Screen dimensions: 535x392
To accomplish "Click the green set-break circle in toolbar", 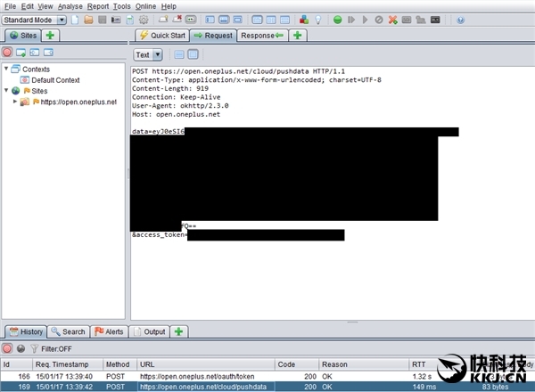I will [x=338, y=20].
